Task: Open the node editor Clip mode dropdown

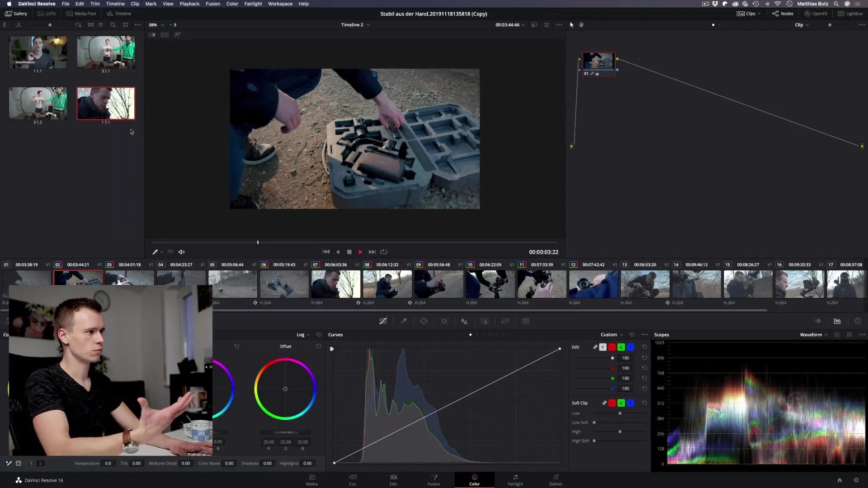Action: pos(802,25)
